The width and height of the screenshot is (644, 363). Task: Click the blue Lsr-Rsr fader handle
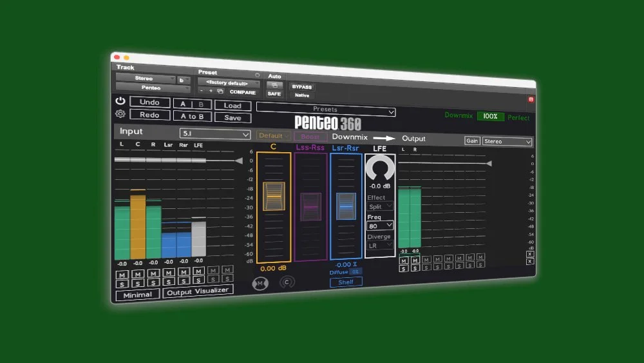(x=346, y=206)
